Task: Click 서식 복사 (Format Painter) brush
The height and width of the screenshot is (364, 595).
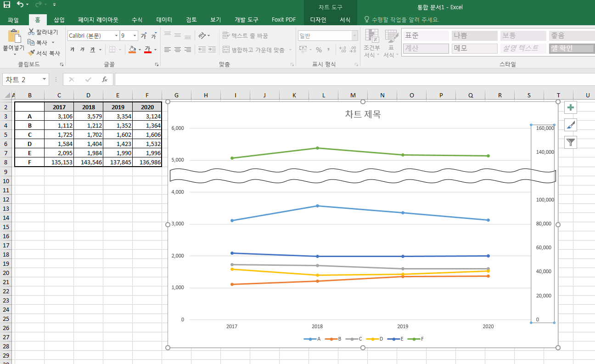Action: click(44, 53)
